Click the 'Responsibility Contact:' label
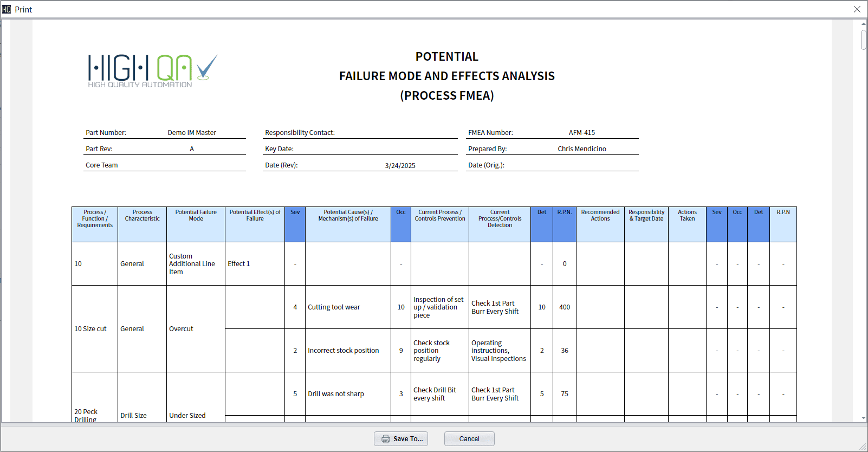 [300, 132]
